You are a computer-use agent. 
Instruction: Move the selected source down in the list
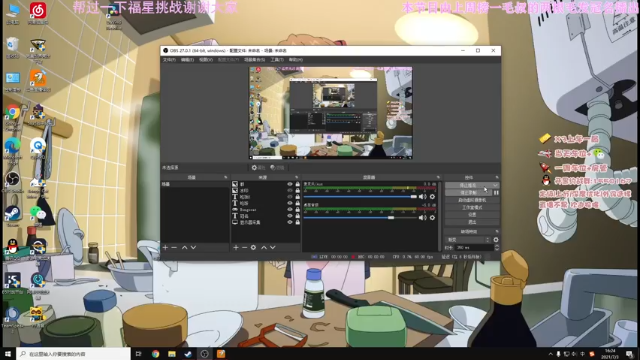(273, 247)
